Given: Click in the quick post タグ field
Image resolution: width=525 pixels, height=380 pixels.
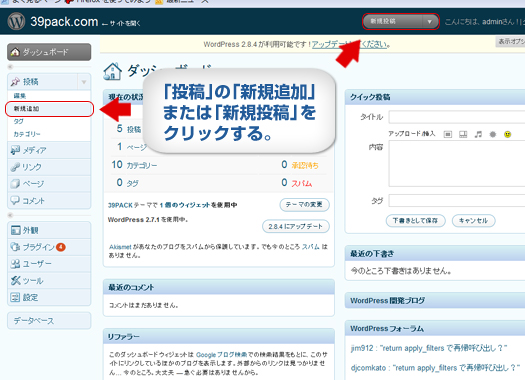Looking at the screenshot, I should click(x=457, y=201).
